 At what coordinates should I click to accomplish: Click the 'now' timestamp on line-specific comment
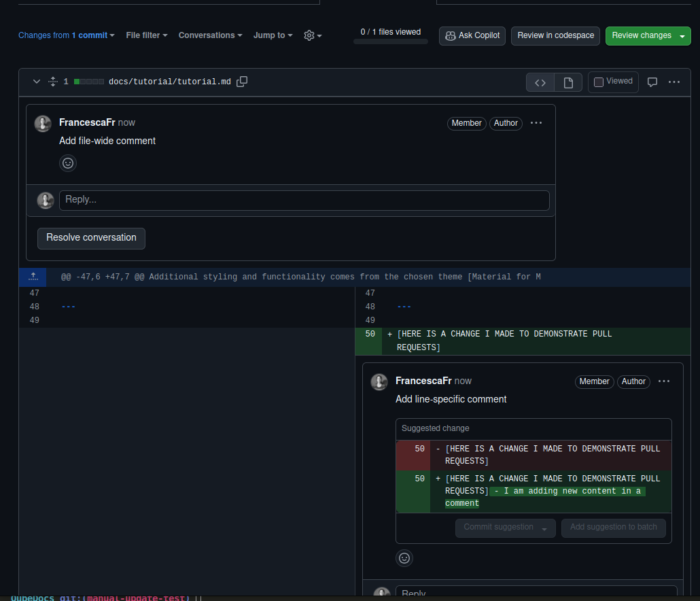click(x=463, y=381)
